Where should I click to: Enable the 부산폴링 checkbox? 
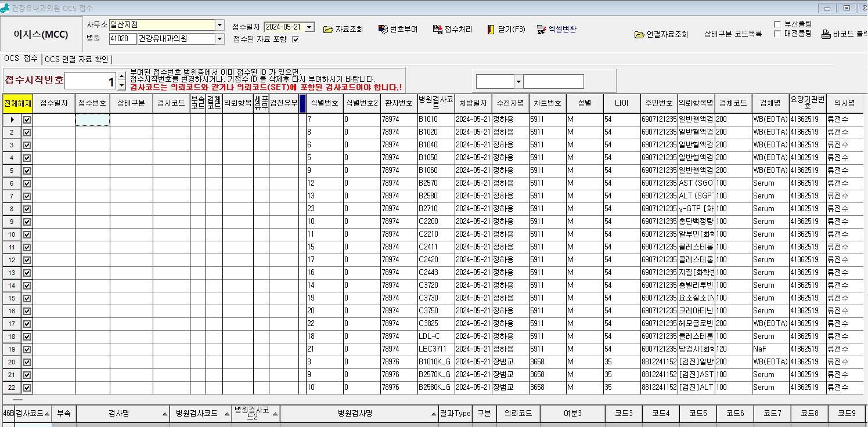(x=777, y=24)
